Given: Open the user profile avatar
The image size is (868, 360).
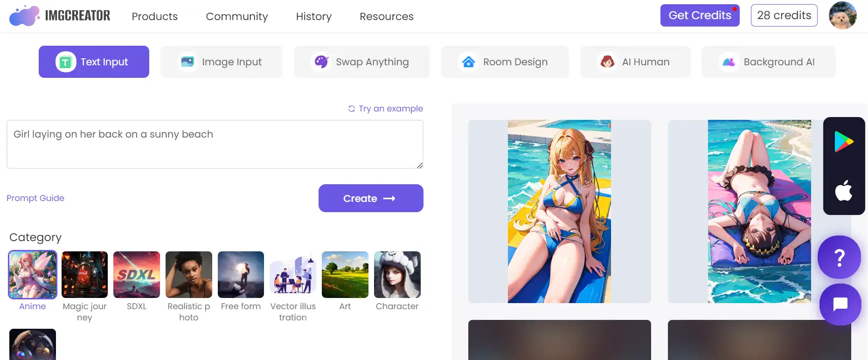Looking at the screenshot, I should 842,15.
